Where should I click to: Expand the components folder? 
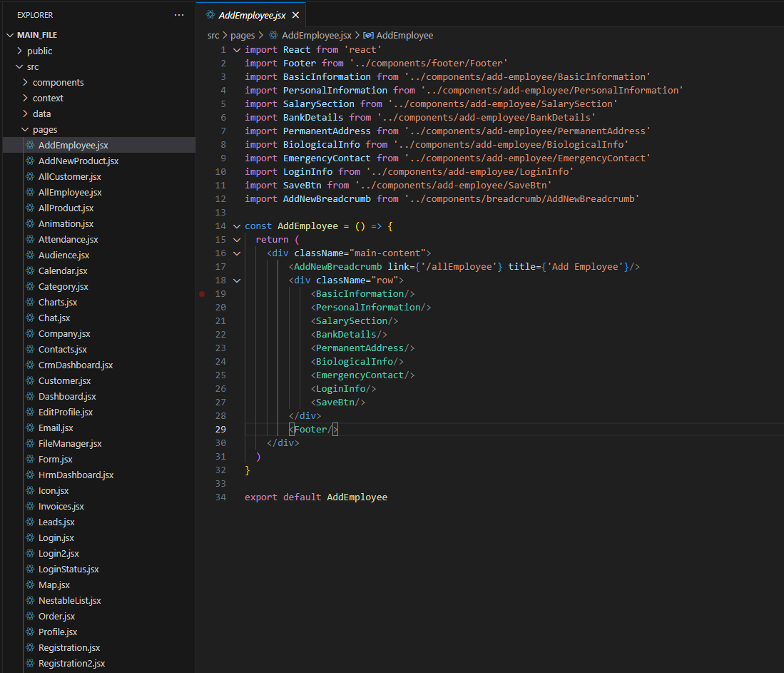click(x=26, y=82)
